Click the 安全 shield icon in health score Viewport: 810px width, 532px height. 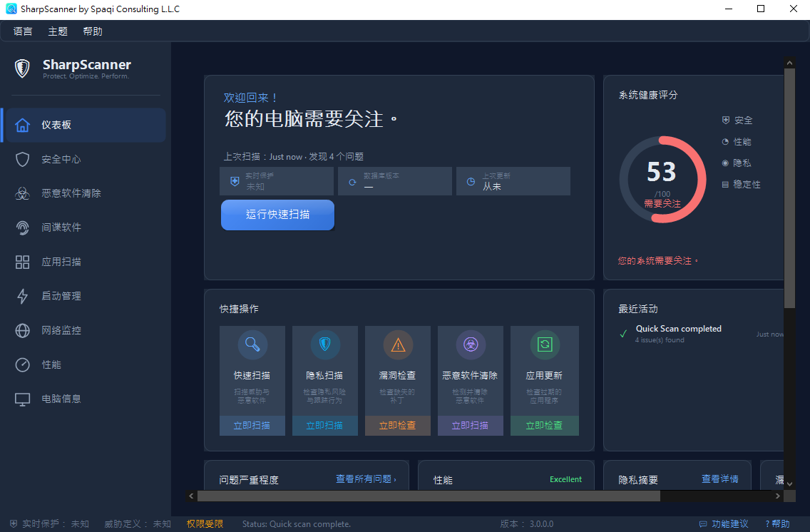[726, 121]
